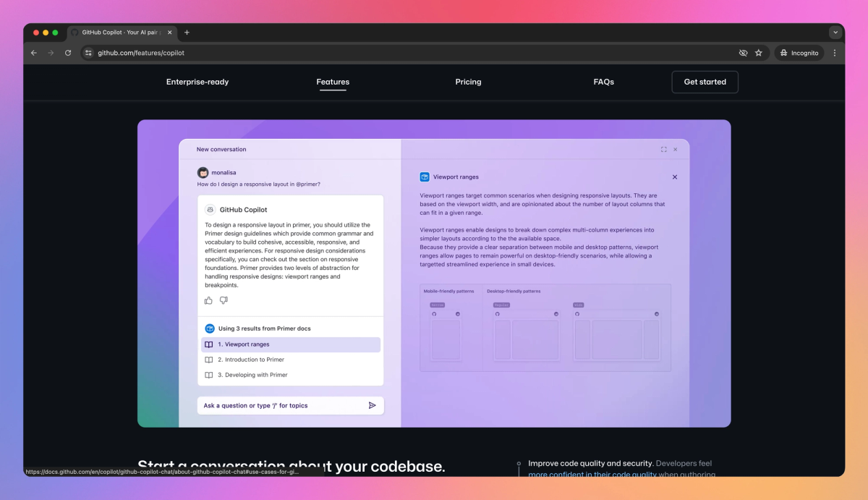Viewport: 868px width, 500px height.
Task: Click the Primer docs icon beside 'Using 3 results'
Action: pyautogui.click(x=210, y=329)
